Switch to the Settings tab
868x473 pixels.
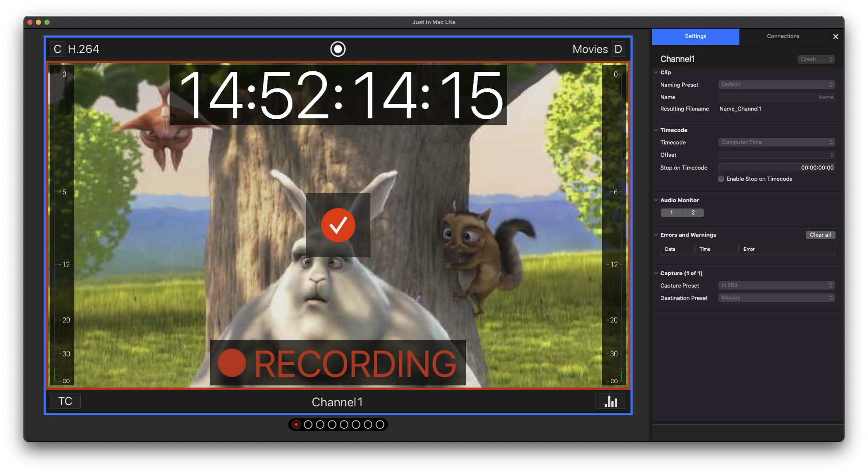point(695,36)
